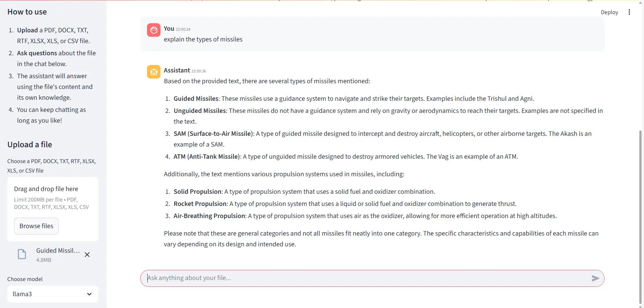Click the scroll up arrow at page top
644x308 pixels.
(x=640, y=2)
